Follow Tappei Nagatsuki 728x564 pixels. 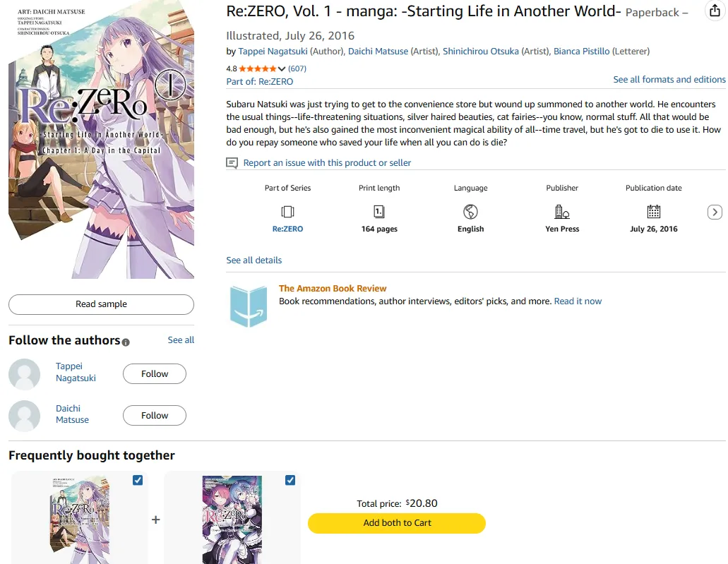(x=154, y=374)
